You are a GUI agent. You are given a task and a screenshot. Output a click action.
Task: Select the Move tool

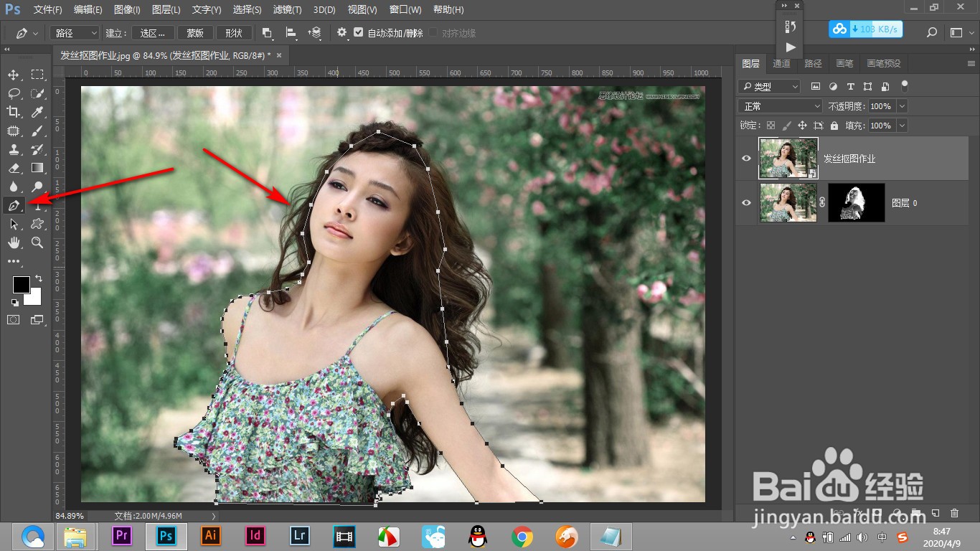coord(14,75)
